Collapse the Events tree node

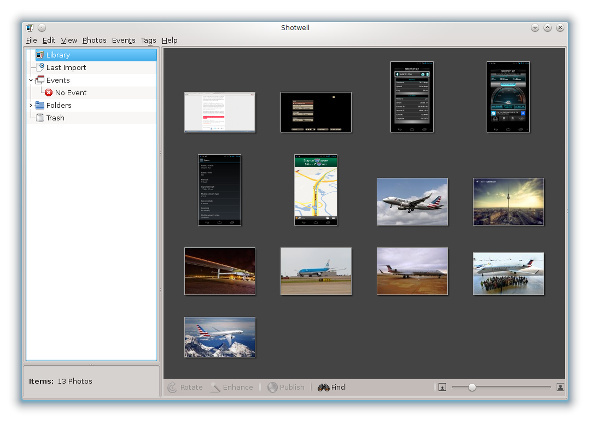click(31, 80)
